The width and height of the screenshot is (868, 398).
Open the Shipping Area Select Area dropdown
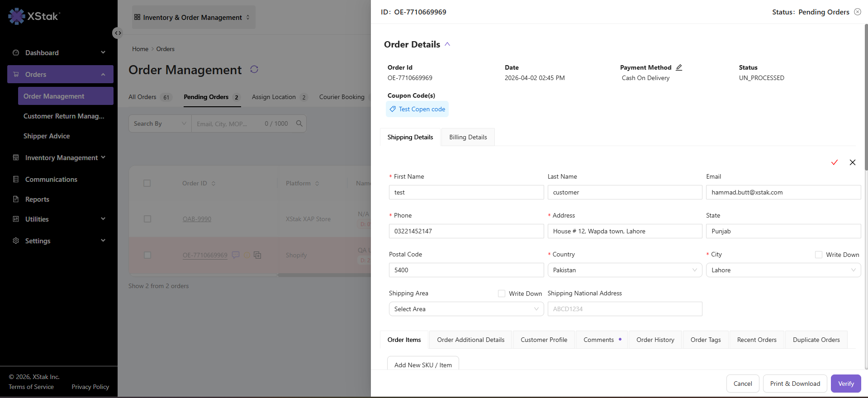[x=466, y=309]
